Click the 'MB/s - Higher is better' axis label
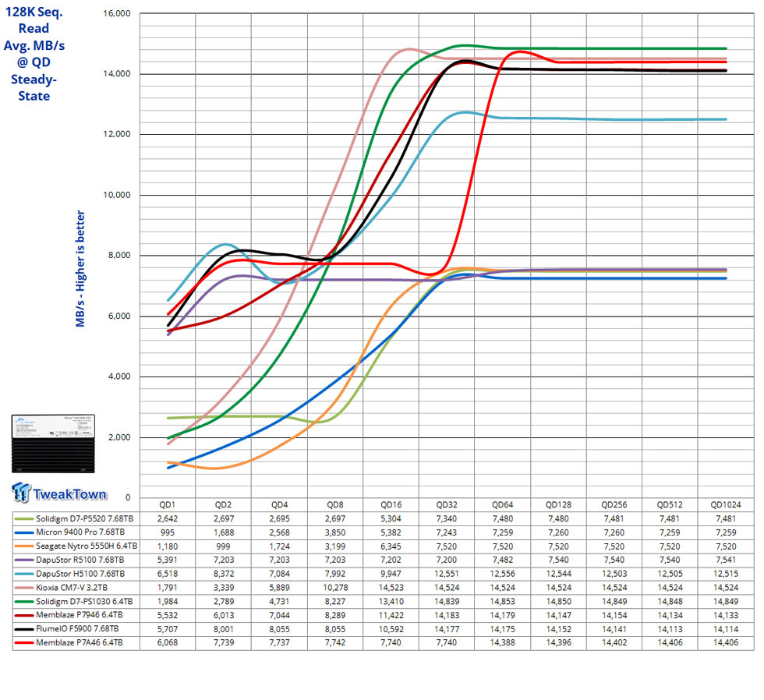This screenshot has height=700, width=764. tap(80, 268)
